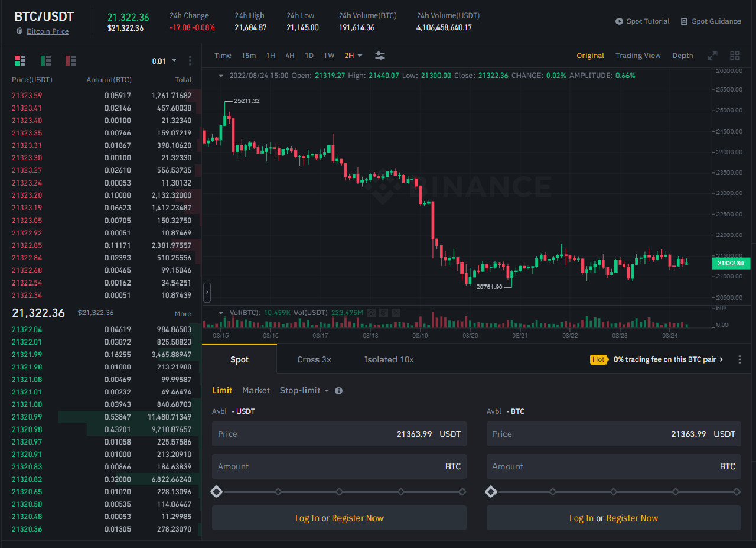Image resolution: width=756 pixels, height=548 pixels.
Task: Open the 2H interval dropdown
Action: (353, 55)
